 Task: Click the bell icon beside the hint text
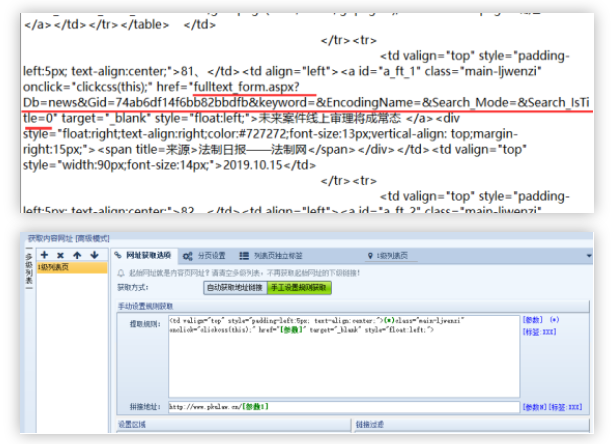point(121,272)
